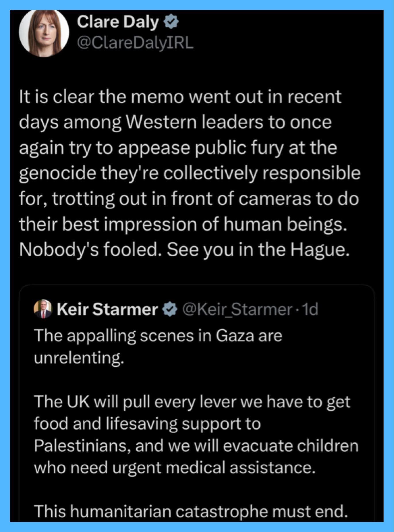Click the word "unrelenting." in quoted tweet

click(x=79, y=358)
